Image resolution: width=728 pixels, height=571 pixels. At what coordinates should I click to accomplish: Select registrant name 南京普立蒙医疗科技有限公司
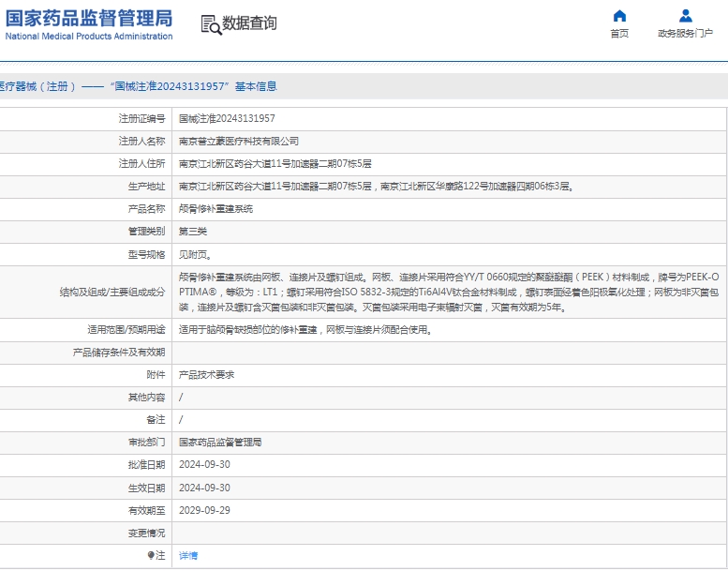pos(239,142)
